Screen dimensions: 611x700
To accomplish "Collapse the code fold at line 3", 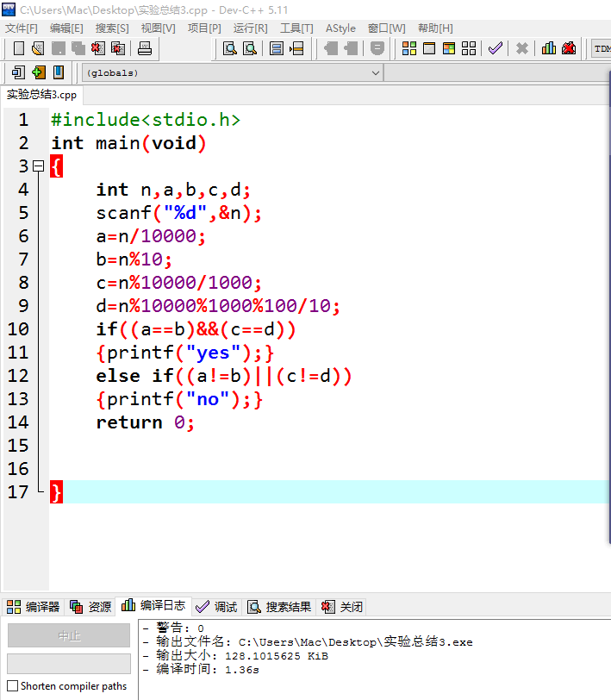I will point(39,166).
